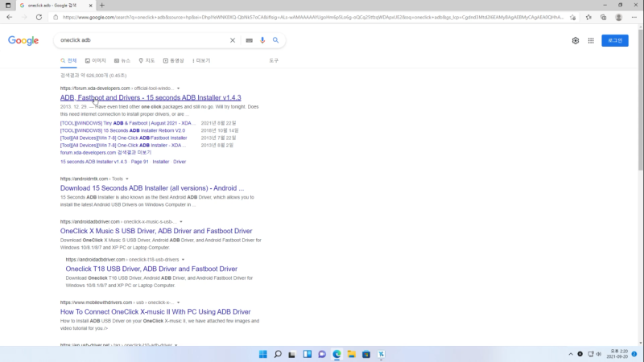Screen dimensions: 644x362
Task: Select the News search tab
Action: coord(122,61)
